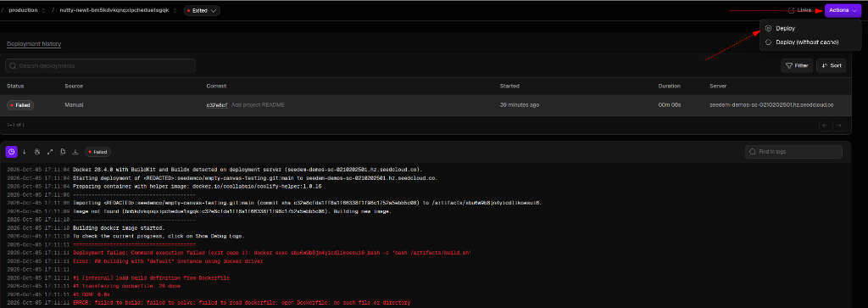
Task: Click the Source column header
Action: pyautogui.click(x=74, y=87)
